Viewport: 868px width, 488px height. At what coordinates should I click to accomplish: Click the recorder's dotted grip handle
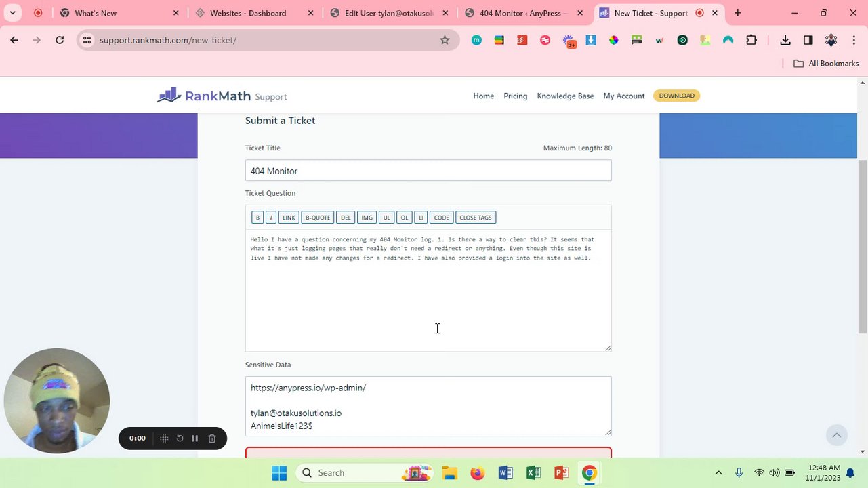point(164,439)
